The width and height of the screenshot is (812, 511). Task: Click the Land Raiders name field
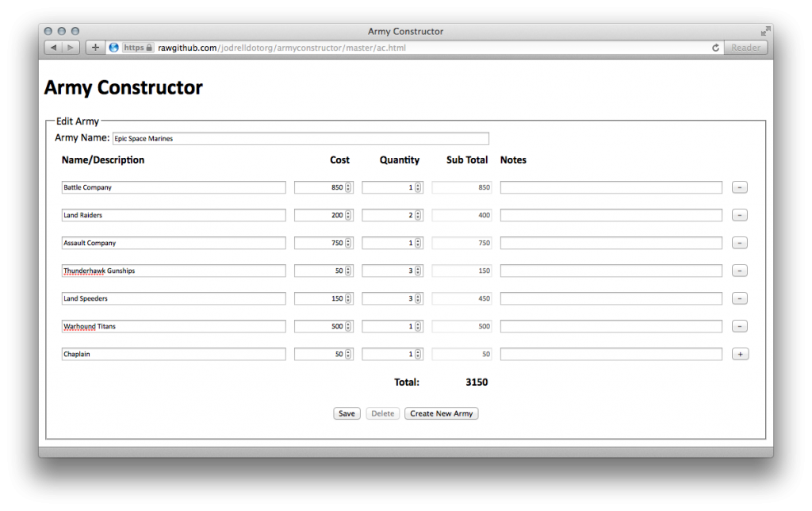[x=174, y=215]
